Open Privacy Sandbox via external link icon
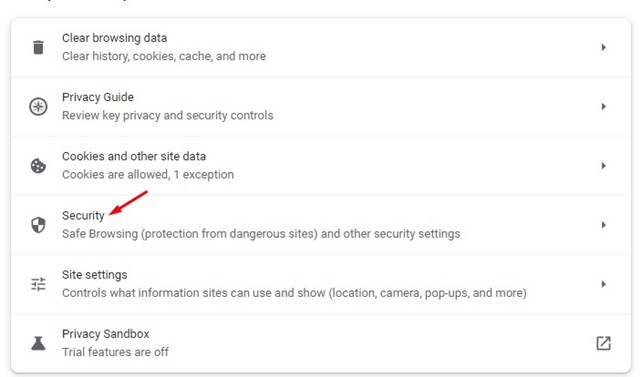640x377 pixels. pos(603,343)
